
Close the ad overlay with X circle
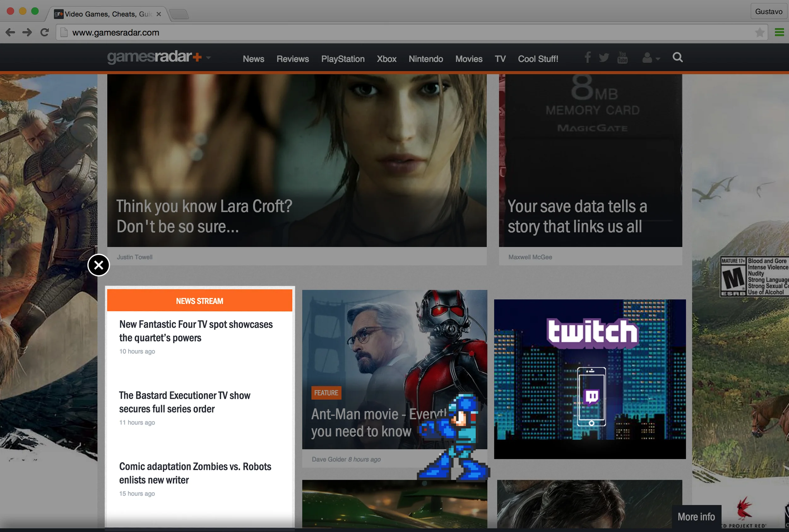coord(98,265)
